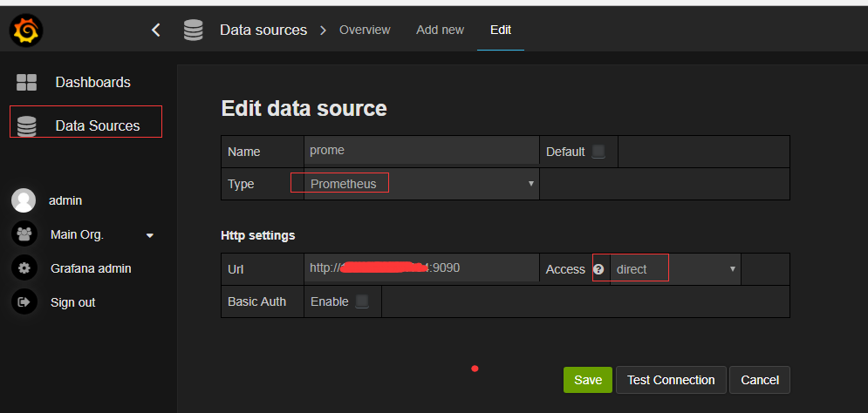
Task: Click Sign out link
Action: click(x=73, y=302)
